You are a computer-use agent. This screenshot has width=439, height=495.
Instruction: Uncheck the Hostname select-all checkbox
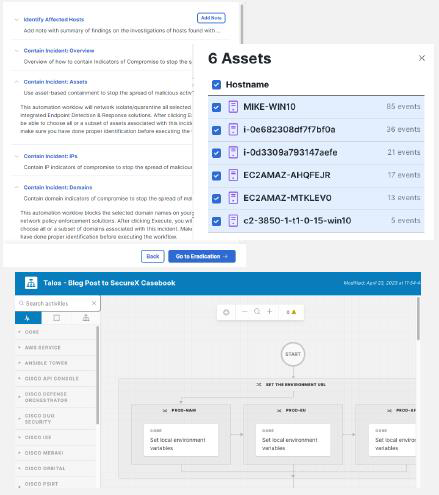coord(216,85)
